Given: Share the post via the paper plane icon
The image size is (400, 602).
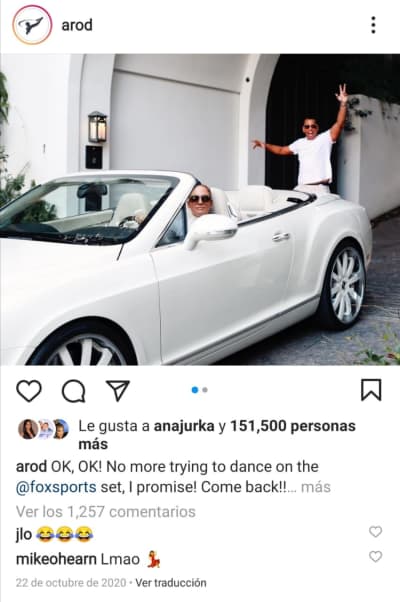Looking at the screenshot, I should pos(118,390).
